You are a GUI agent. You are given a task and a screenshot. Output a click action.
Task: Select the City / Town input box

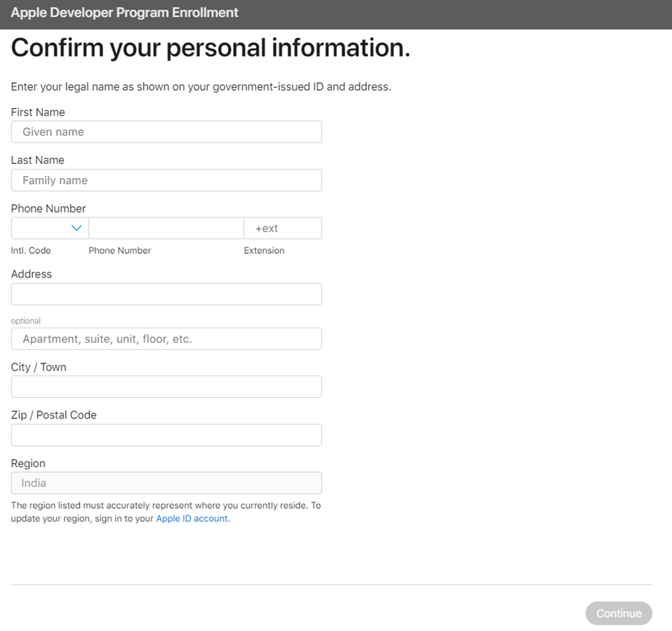166,387
